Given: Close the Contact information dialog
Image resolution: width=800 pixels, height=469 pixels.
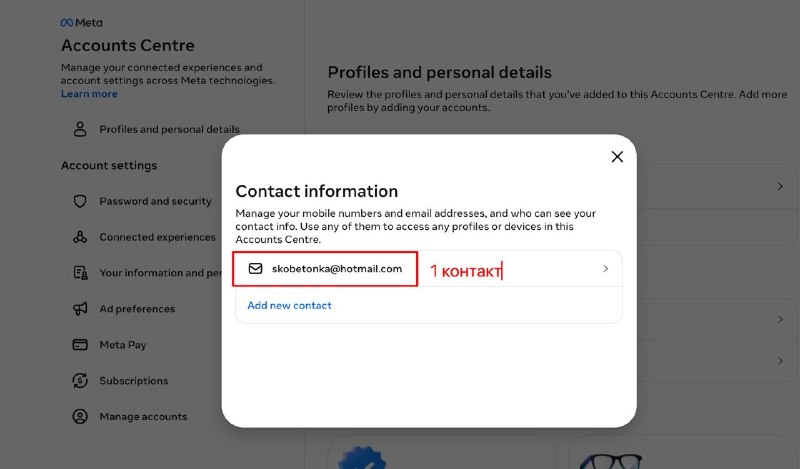Looking at the screenshot, I should coord(617,157).
